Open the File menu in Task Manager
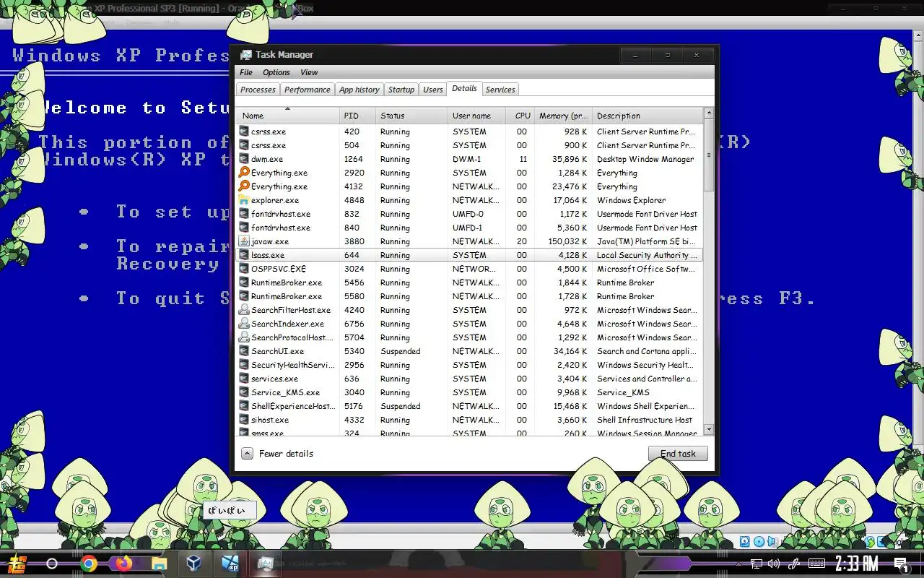924x578 pixels. coord(246,72)
